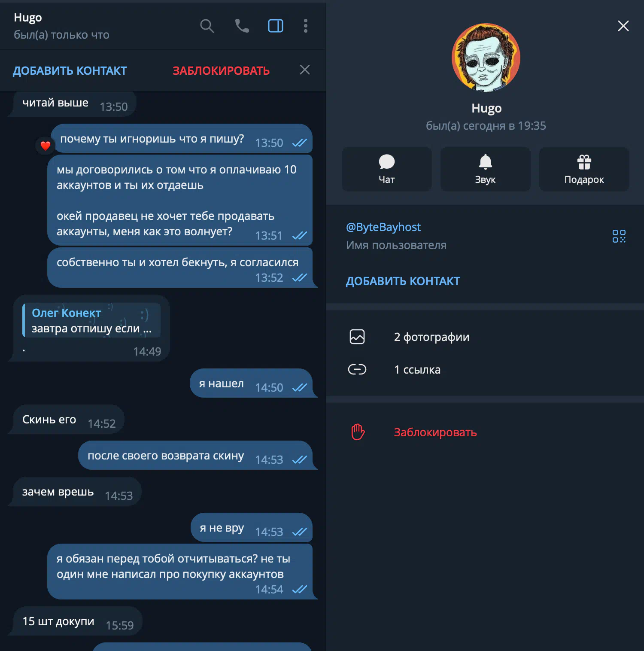Image resolution: width=644 pixels, height=651 pixels.
Task: Toggle the right info sidebar panel
Action: tap(276, 26)
